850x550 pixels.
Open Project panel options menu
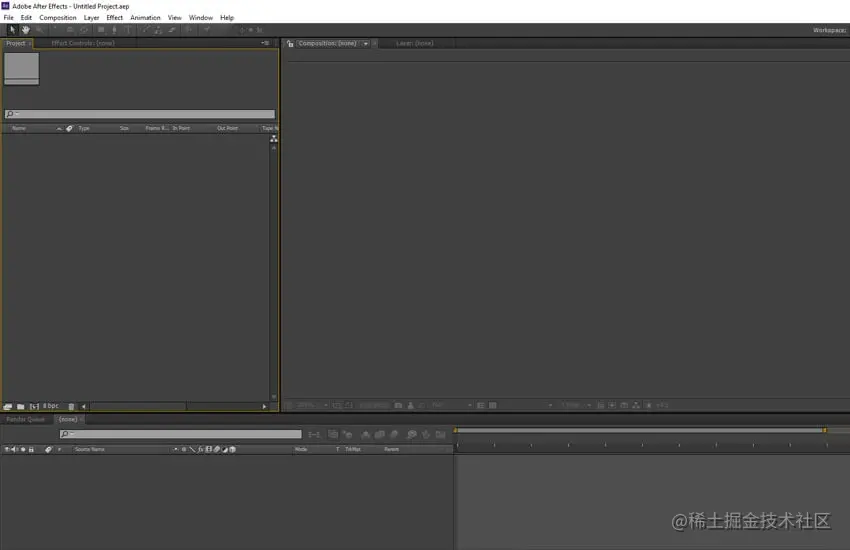pyautogui.click(x=265, y=43)
